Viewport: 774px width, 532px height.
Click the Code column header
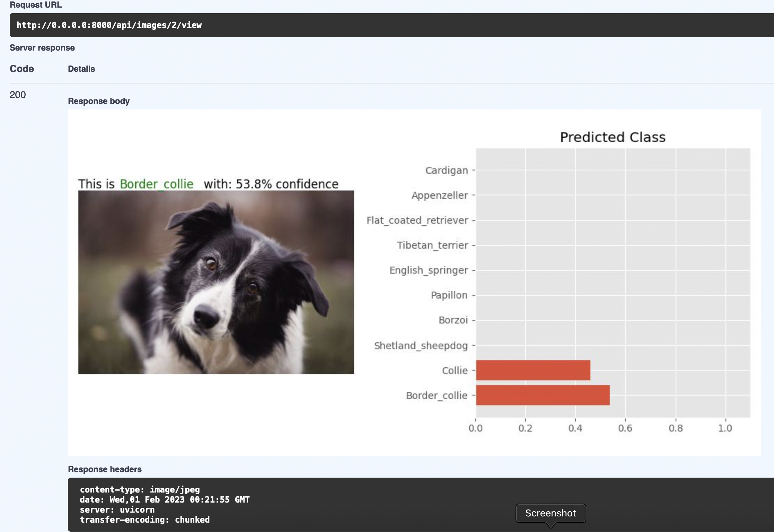(22, 69)
